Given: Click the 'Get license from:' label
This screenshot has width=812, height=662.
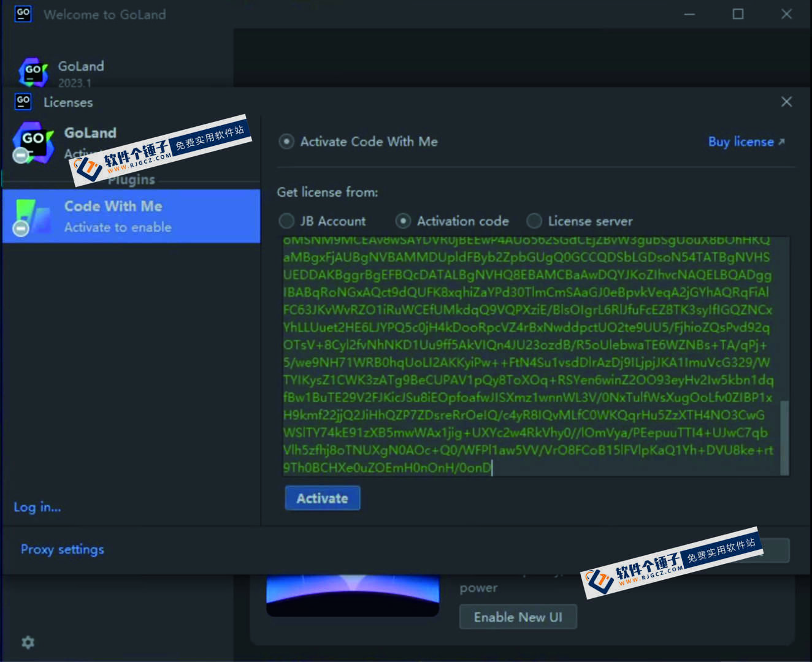Looking at the screenshot, I should click(x=327, y=192).
